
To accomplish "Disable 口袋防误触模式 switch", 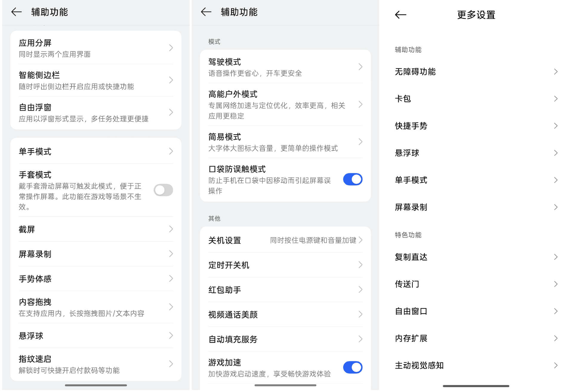I will click(x=352, y=179).
